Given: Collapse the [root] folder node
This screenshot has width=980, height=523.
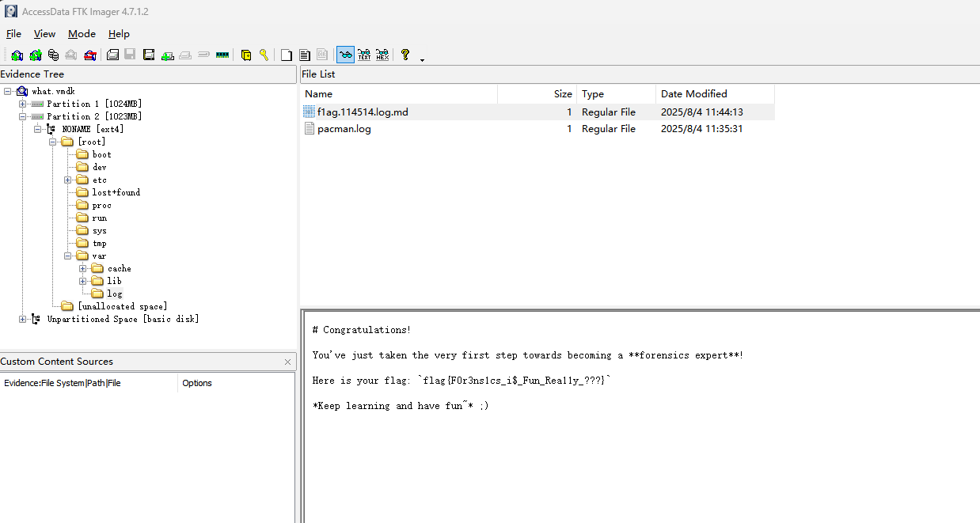Looking at the screenshot, I should coord(53,142).
